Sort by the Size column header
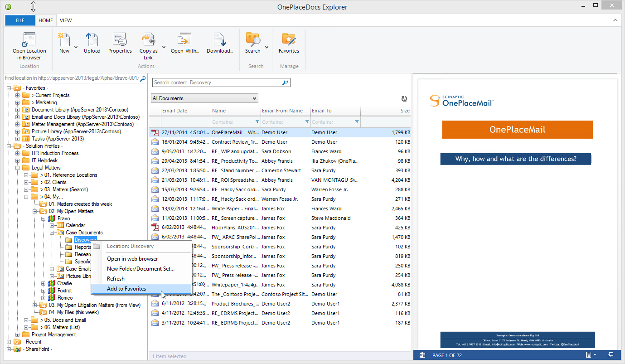This screenshot has width=625, height=364. (x=386, y=111)
